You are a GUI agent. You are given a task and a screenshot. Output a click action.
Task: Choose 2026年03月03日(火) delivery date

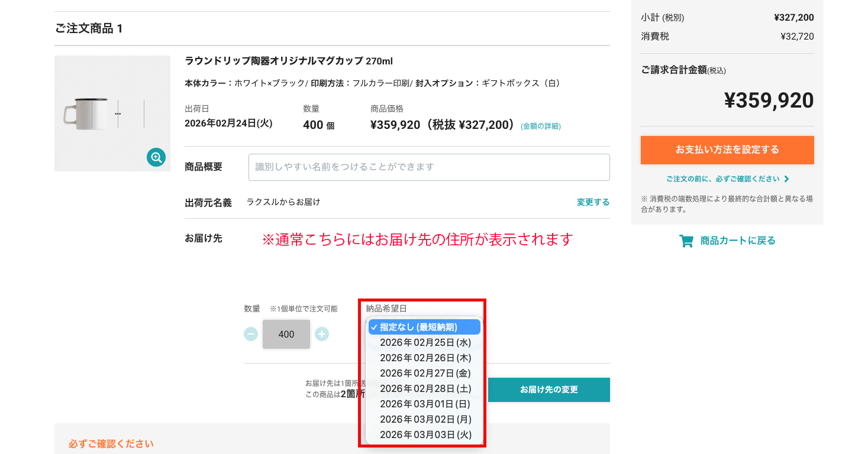coord(424,434)
